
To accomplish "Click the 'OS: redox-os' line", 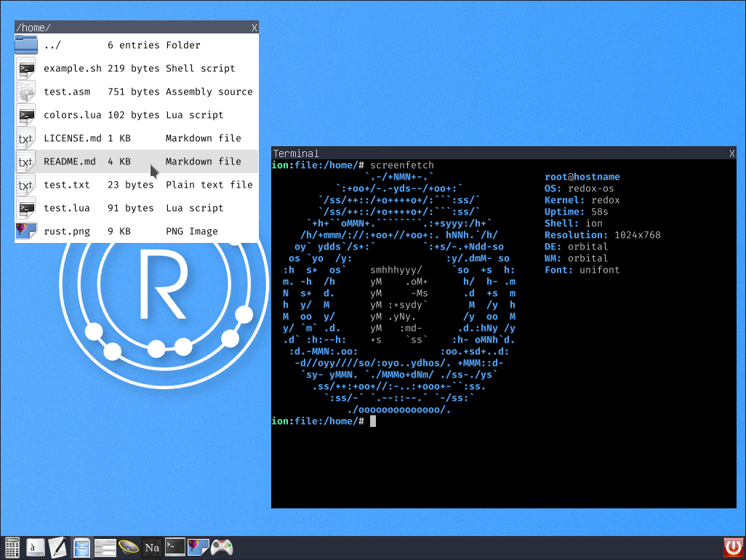I will click(x=579, y=188).
